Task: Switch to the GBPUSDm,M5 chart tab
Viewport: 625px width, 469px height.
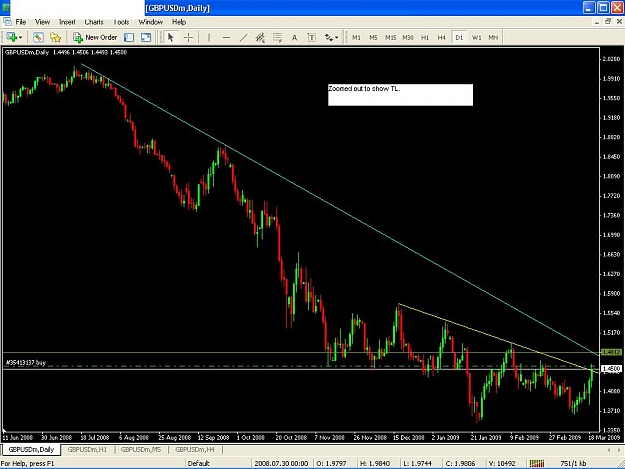Action: pyautogui.click(x=141, y=449)
